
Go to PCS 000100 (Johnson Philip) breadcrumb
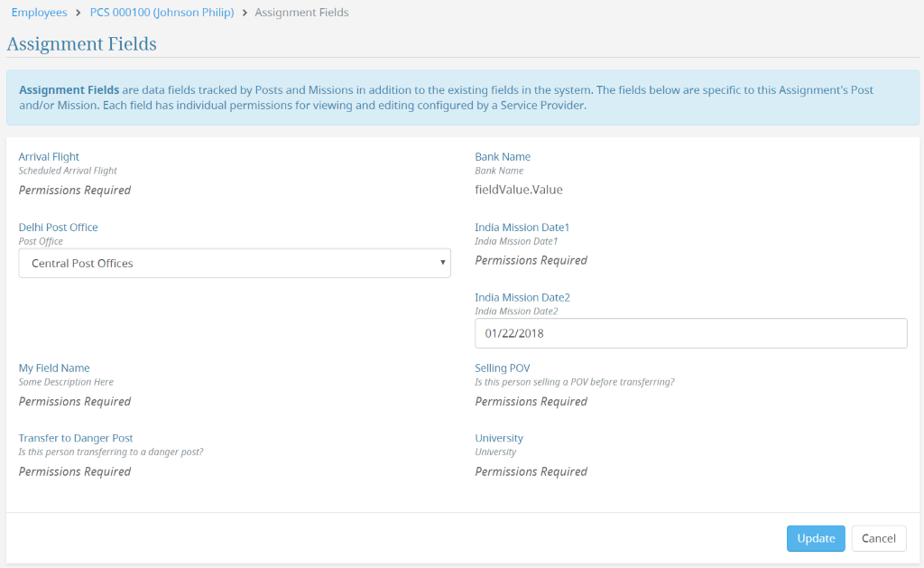[162, 13]
